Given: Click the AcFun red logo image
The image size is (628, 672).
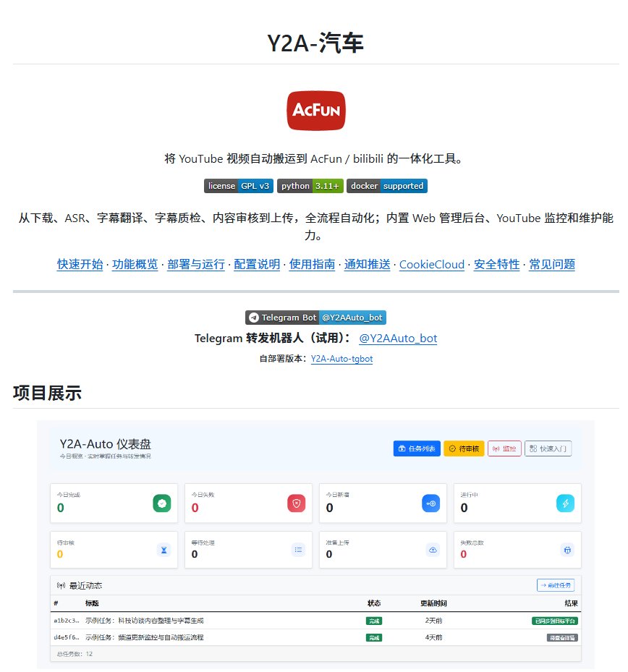Looking at the screenshot, I should (x=316, y=111).
